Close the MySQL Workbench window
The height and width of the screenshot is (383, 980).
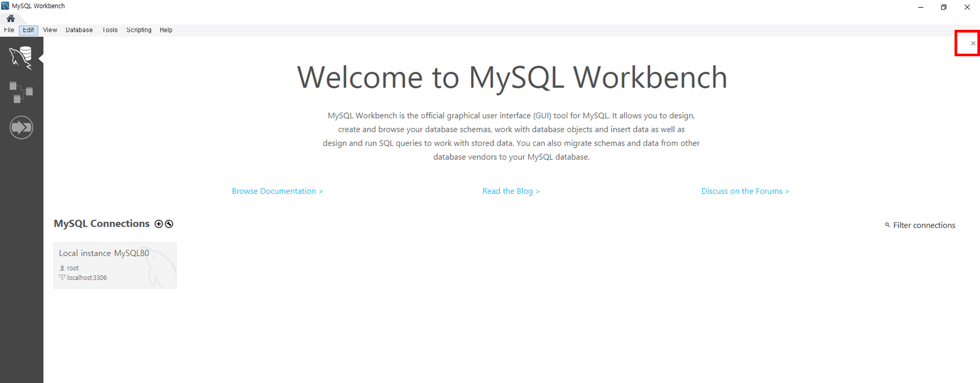[967, 7]
